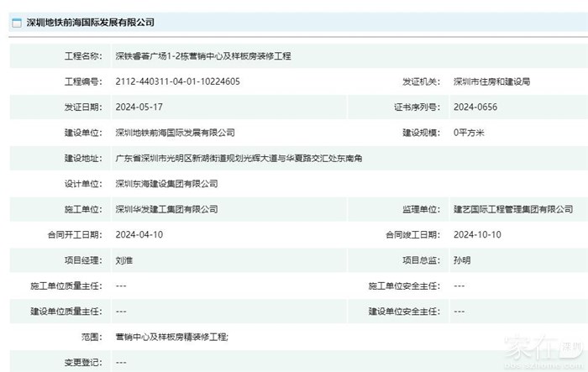Click the contract start date 2024-04-10
The height and width of the screenshot is (372, 588).
pyautogui.click(x=139, y=234)
